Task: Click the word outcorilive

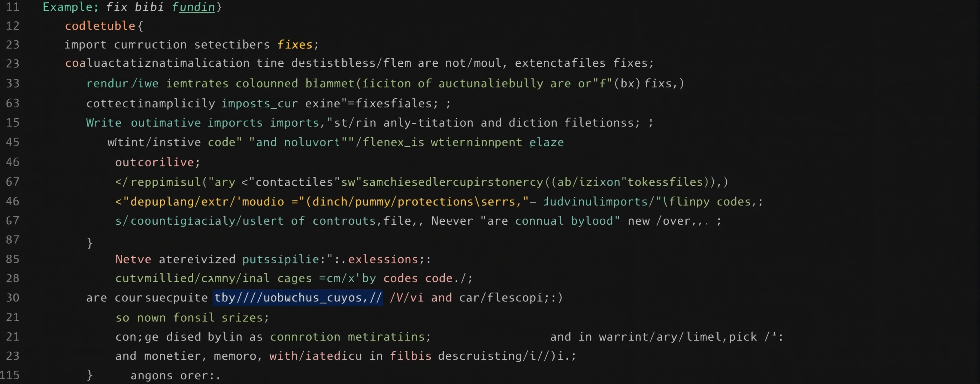Action: click(x=155, y=162)
